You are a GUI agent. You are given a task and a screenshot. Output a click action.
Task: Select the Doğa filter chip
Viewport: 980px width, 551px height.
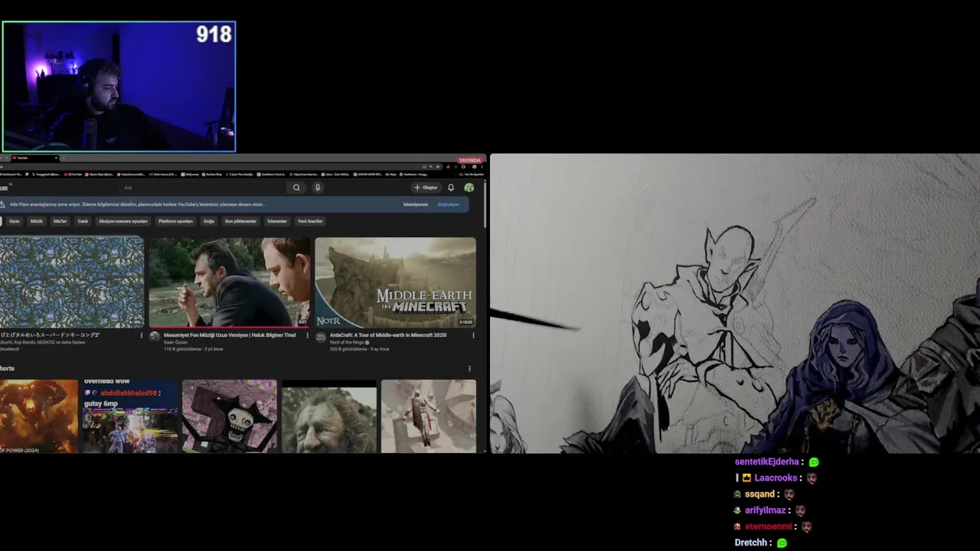(x=208, y=221)
